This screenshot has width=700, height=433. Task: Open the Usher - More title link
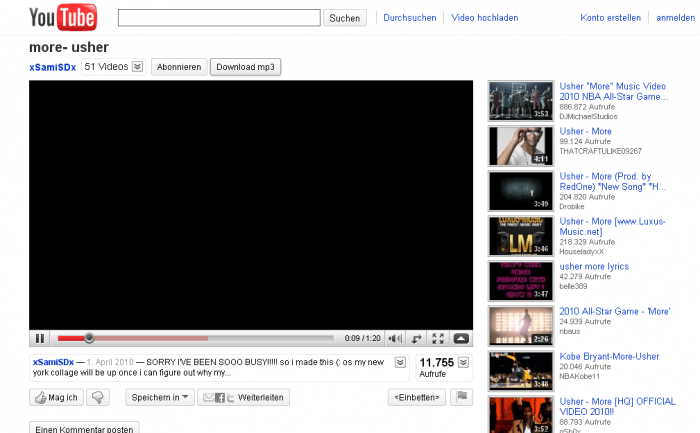pyautogui.click(x=585, y=131)
